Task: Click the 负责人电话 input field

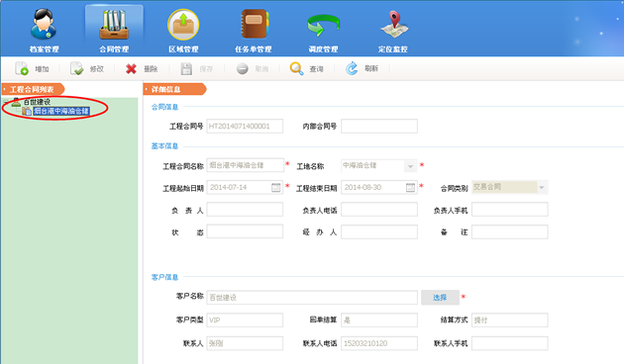Action: point(379,210)
